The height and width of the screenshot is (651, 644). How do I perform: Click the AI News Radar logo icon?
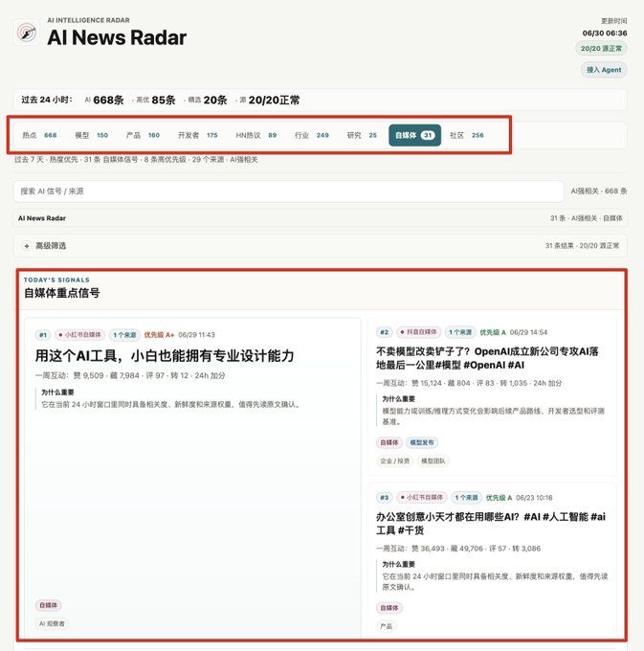tap(27, 32)
